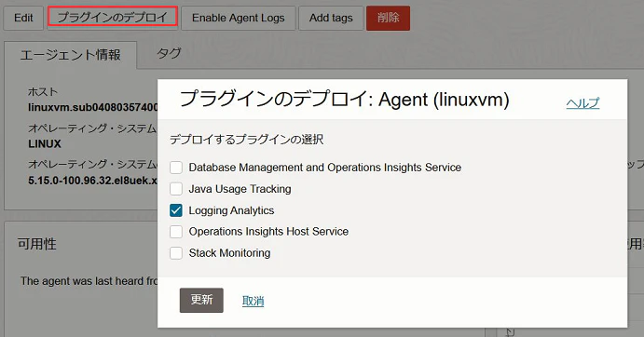Click the Add tags button
The width and height of the screenshot is (644, 337).
[331, 18]
